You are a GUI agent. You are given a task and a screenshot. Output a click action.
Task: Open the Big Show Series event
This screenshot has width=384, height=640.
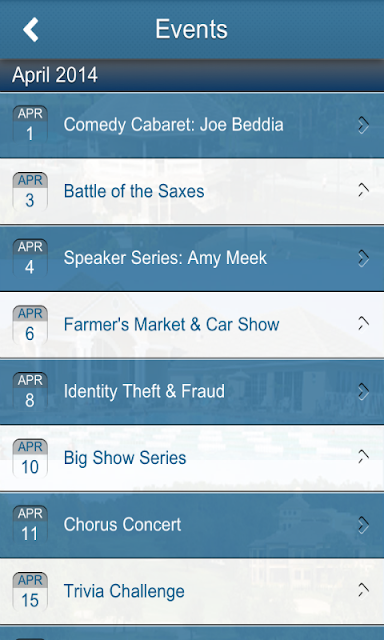(x=192, y=458)
